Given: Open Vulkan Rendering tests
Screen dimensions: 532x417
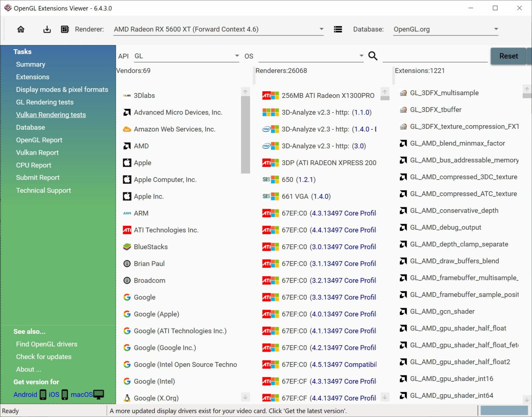Looking at the screenshot, I should tap(51, 115).
